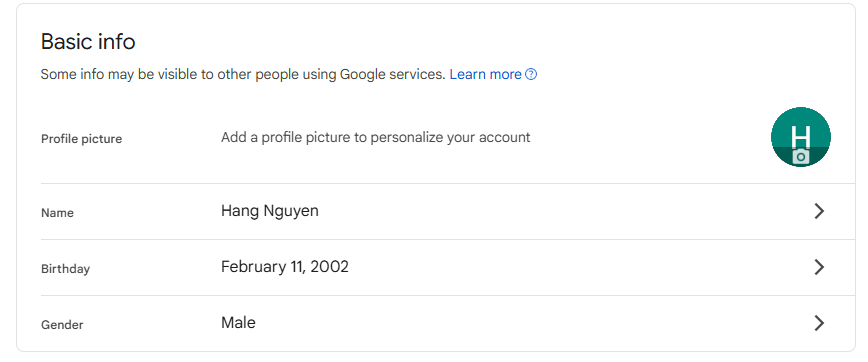Click blank area right of Male value
This screenshot has height=362, width=868.
click(x=531, y=323)
